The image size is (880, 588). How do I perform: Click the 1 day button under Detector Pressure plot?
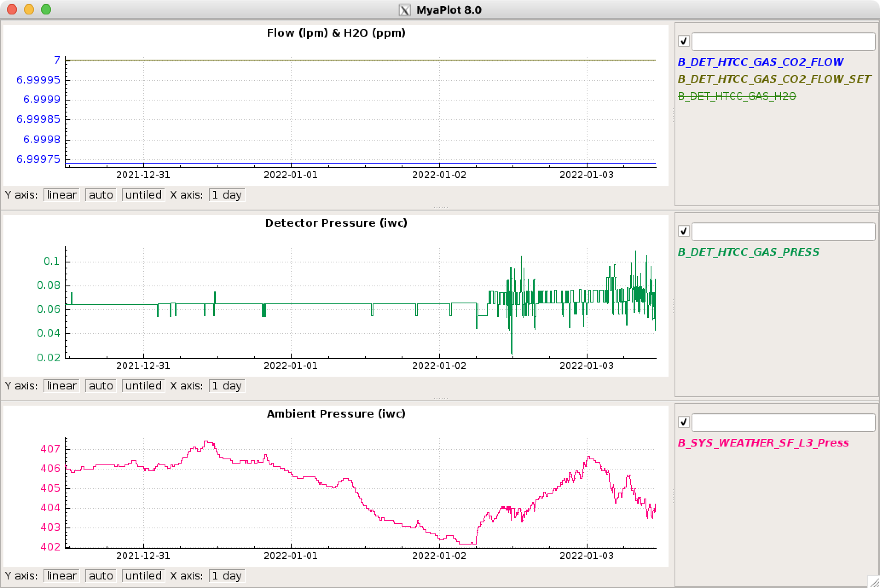coord(227,386)
